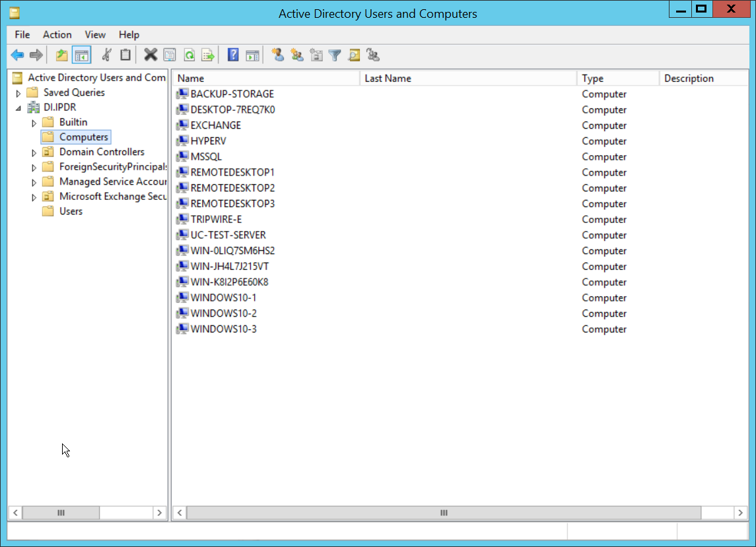Screen dimensions: 756x547
Task: Open Properties via toolbar icon
Action: (x=170, y=55)
